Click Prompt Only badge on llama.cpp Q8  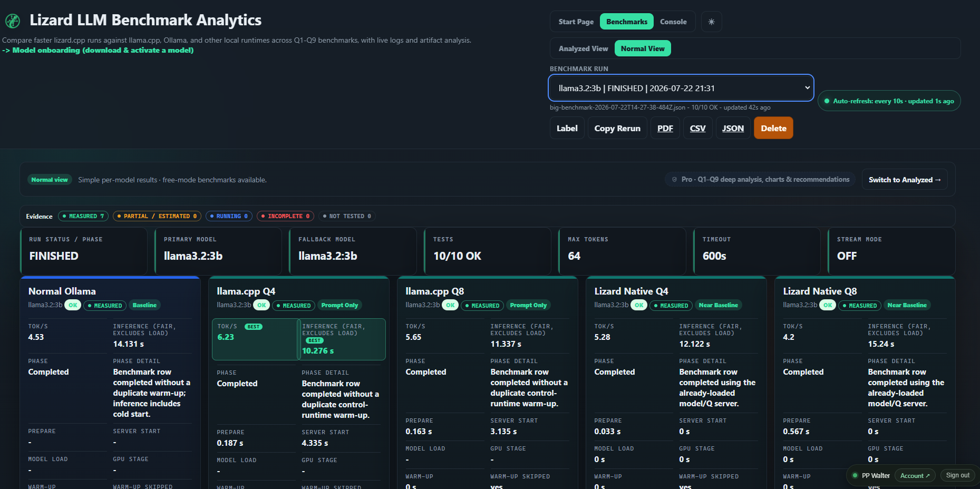pos(528,305)
